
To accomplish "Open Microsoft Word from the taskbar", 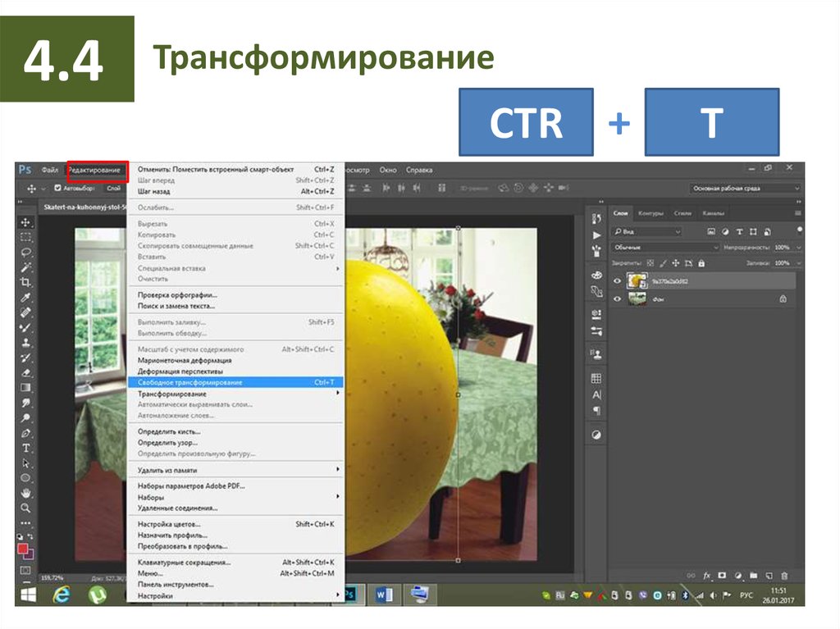I will point(383,594).
